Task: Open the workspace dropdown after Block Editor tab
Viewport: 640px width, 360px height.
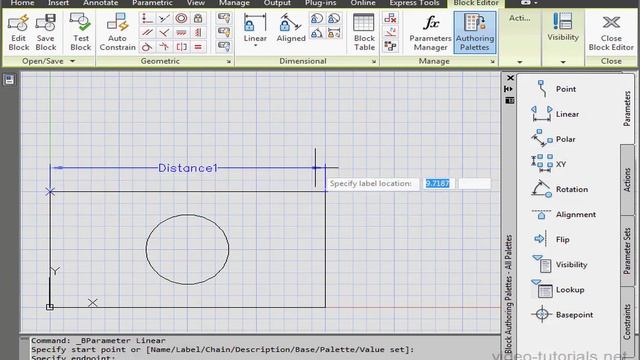Action: [529, 3]
